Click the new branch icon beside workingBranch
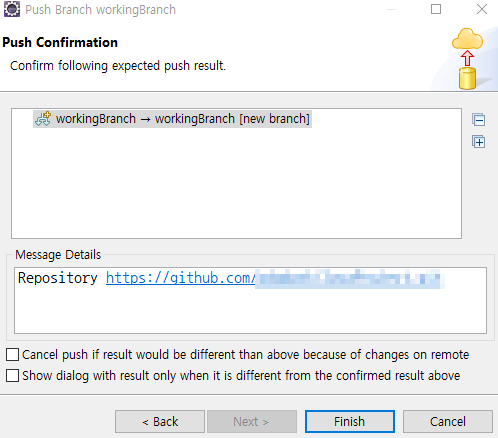The image size is (498, 438). (x=43, y=119)
